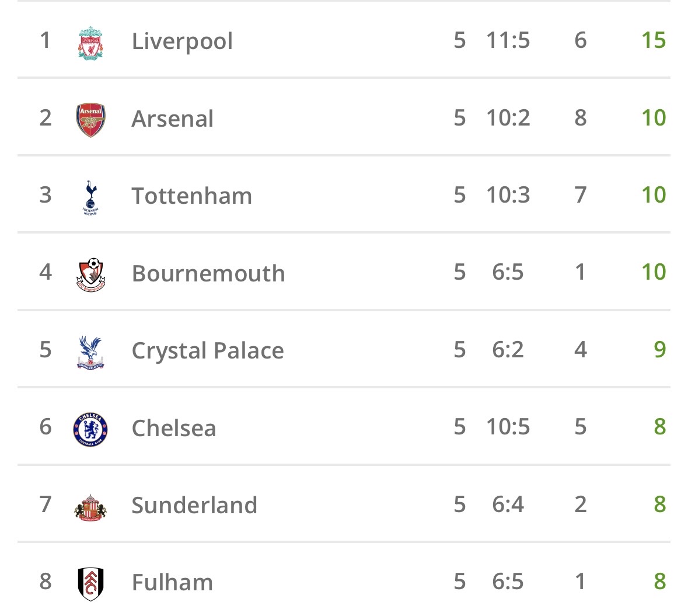Open the Sunderland team name link
The image size is (688, 616).
pos(194,506)
